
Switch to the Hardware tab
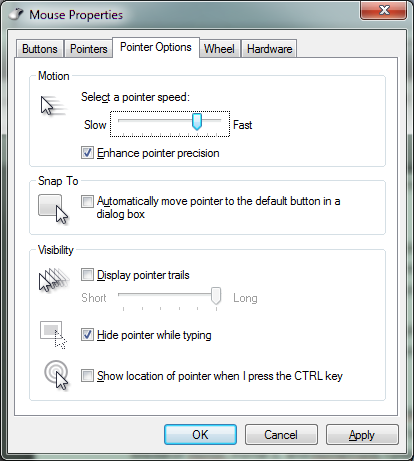click(269, 49)
